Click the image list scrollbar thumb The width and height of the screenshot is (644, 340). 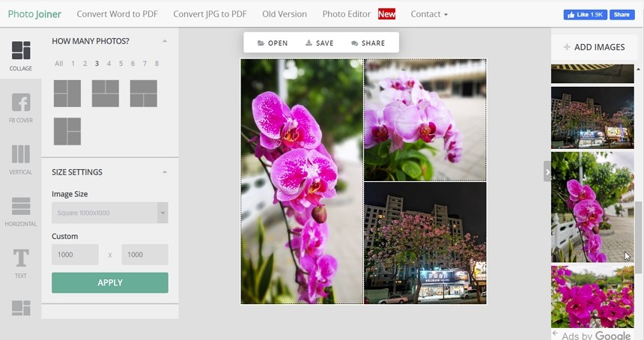click(x=638, y=237)
